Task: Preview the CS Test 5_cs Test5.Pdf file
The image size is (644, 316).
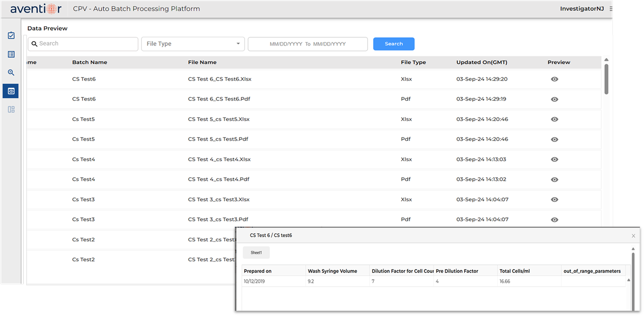Action: point(554,139)
